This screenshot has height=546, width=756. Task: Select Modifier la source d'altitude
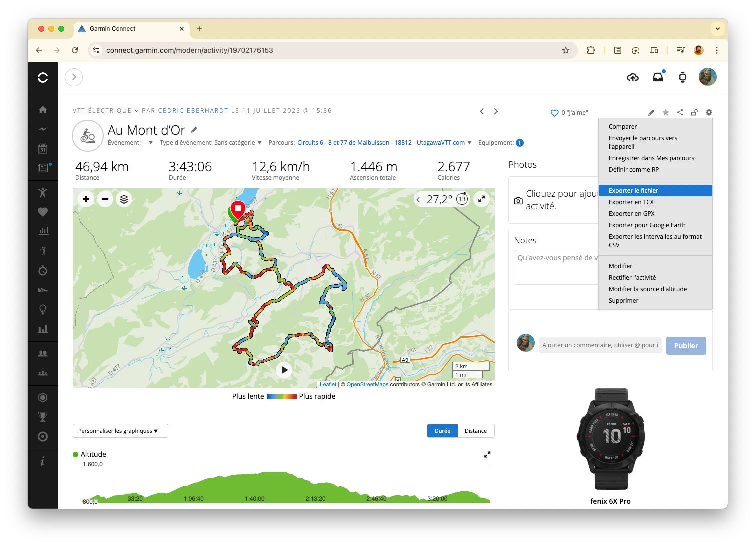point(655,289)
